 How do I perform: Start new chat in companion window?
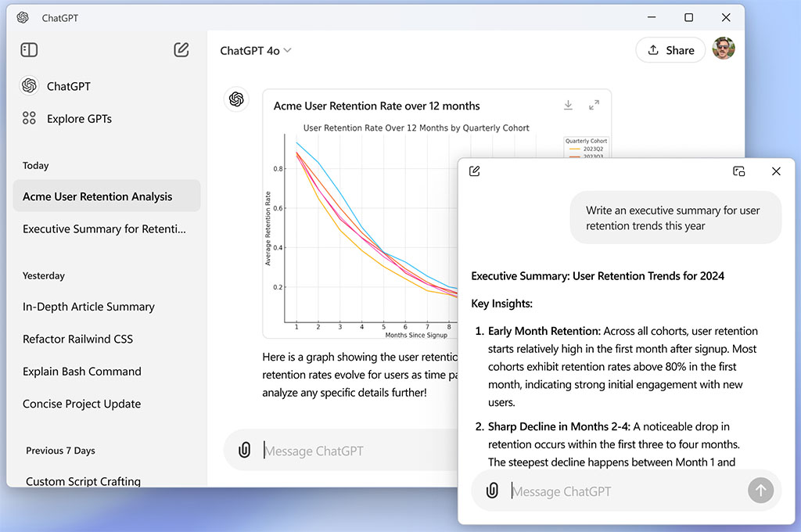pos(475,171)
